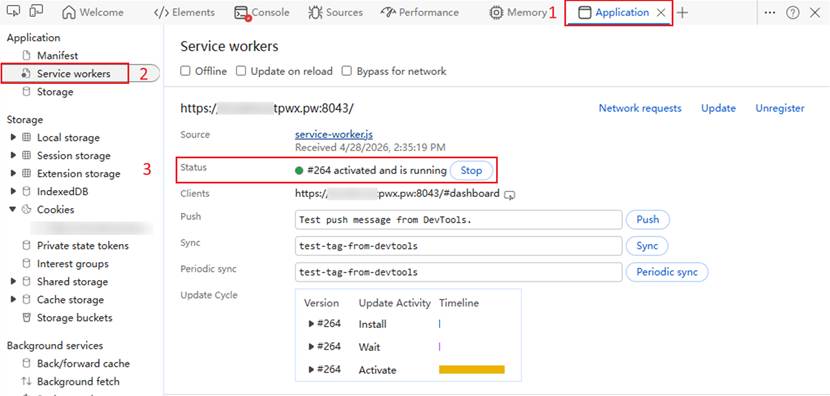Select the Extension storage item

click(x=78, y=174)
